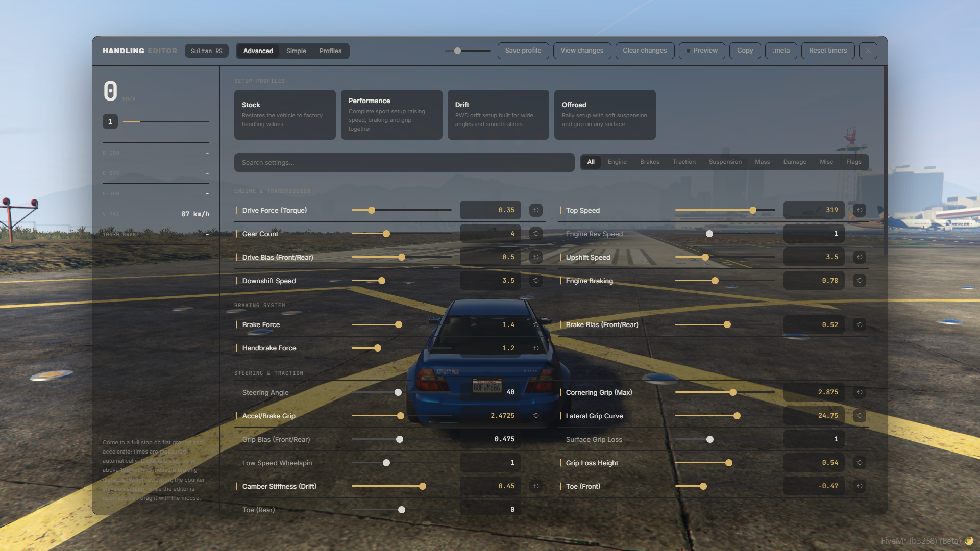
Task: Reset the Brake Bias (Front/Rear) value
Action: click(x=860, y=324)
